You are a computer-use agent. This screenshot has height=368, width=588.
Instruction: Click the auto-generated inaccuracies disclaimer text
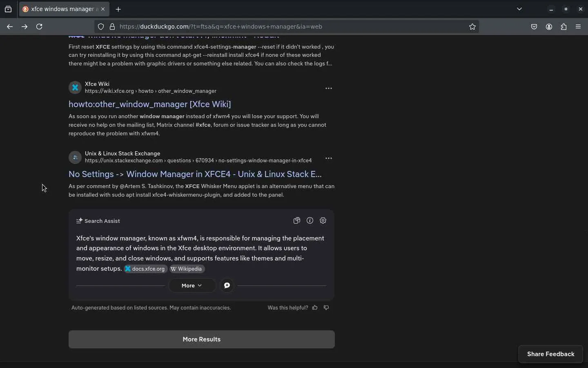tap(151, 308)
